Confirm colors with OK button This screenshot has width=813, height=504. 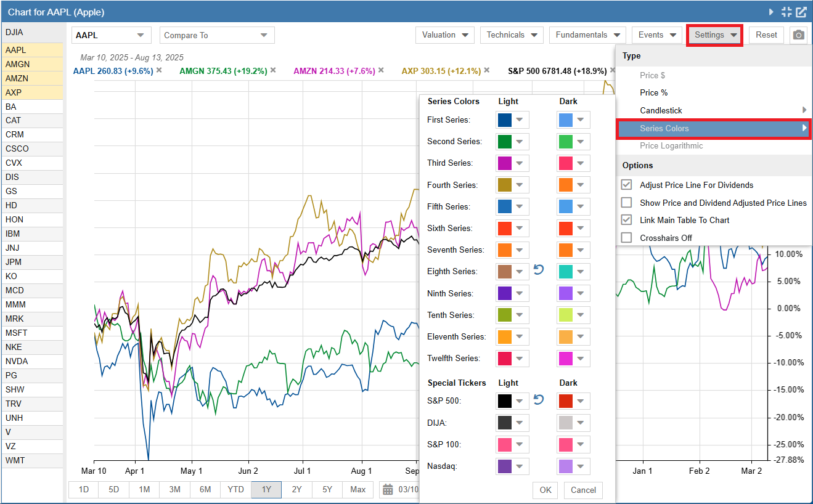pyautogui.click(x=545, y=490)
